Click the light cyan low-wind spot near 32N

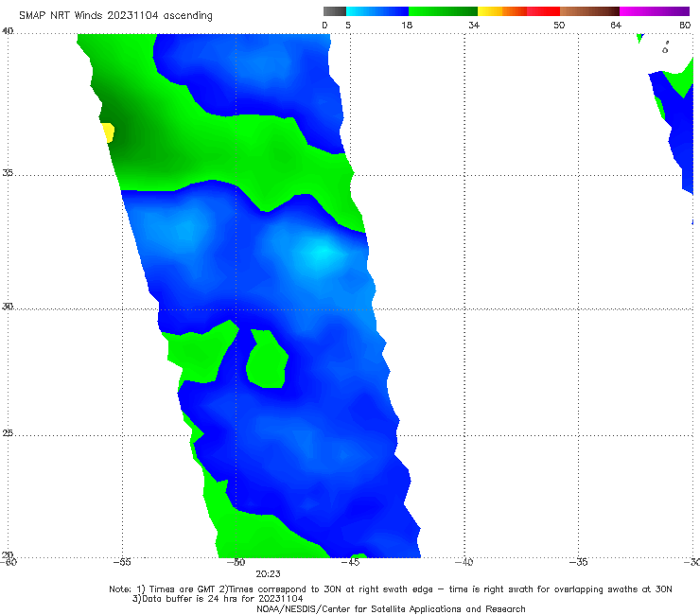pos(323,254)
